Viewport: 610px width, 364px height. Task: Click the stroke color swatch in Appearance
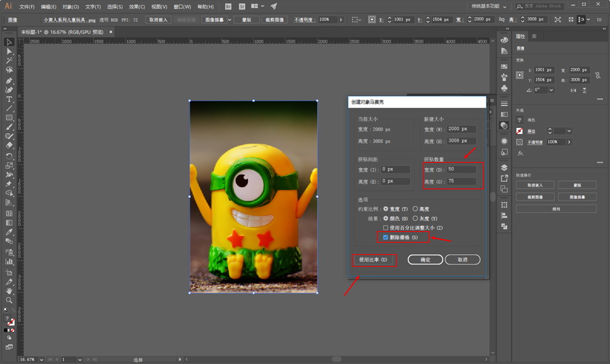coord(520,130)
